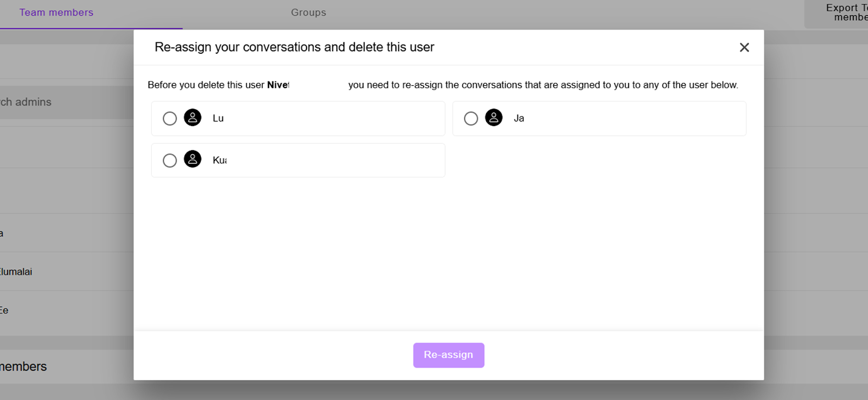
Task: Select the radio button for Ku
Action: 170,161
